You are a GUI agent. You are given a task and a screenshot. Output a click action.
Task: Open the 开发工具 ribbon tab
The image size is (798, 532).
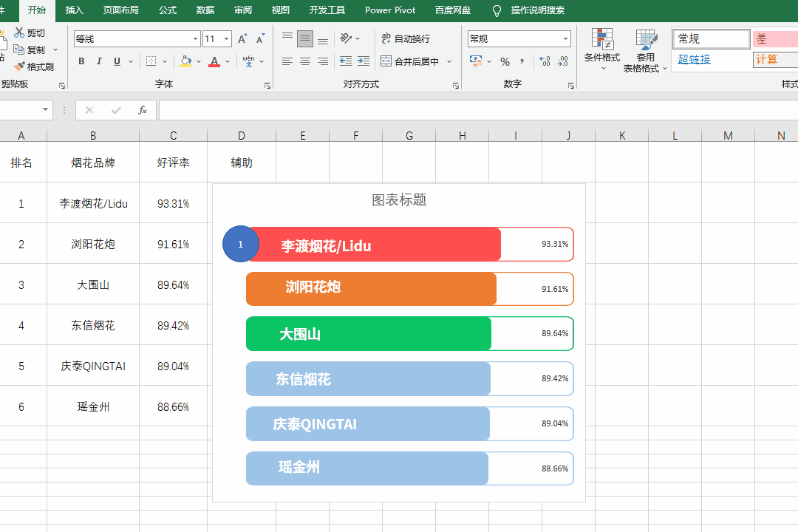point(327,10)
